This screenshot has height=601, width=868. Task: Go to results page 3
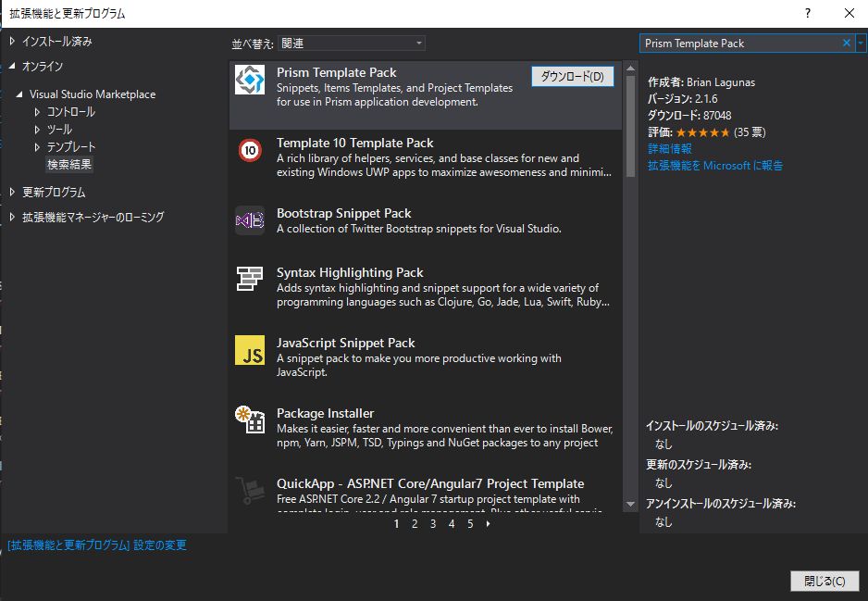coord(433,523)
